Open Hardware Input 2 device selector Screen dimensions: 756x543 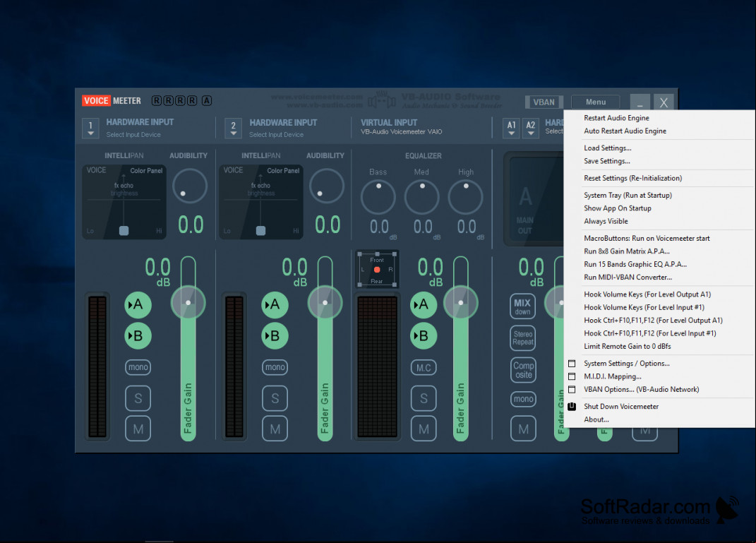click(x=234, y=128)
